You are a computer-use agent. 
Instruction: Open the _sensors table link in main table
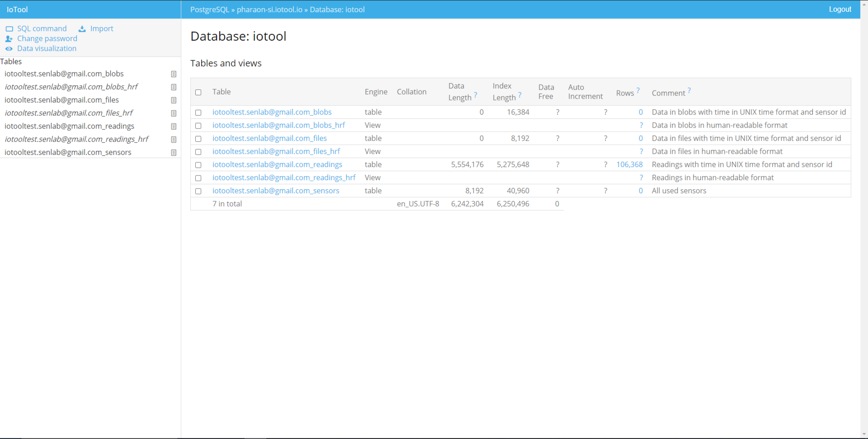pos(276,191)
